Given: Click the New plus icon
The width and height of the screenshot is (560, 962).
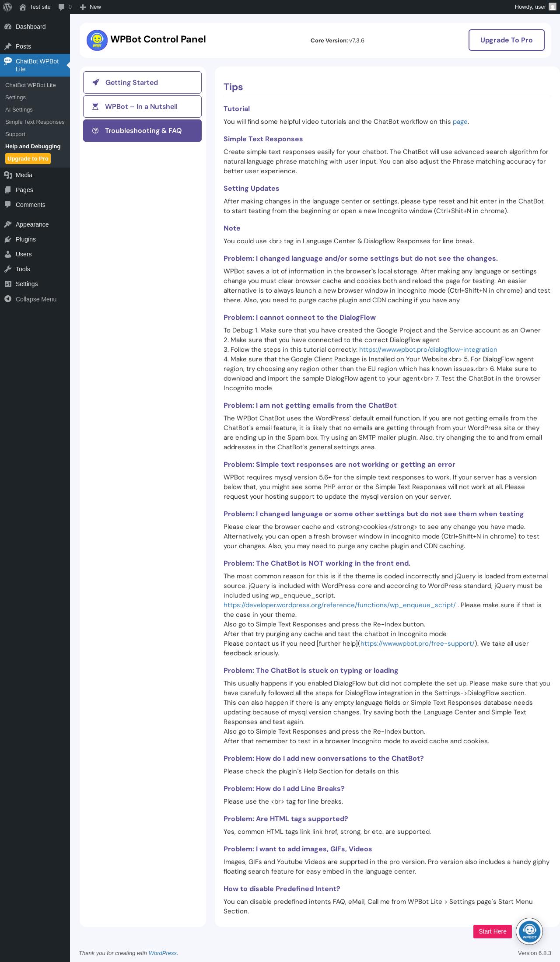Looking at the screenshot, I should point(83,7).
